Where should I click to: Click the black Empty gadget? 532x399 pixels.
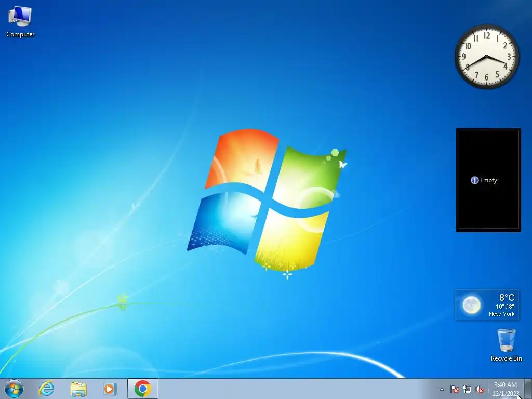tap(488, 180)
